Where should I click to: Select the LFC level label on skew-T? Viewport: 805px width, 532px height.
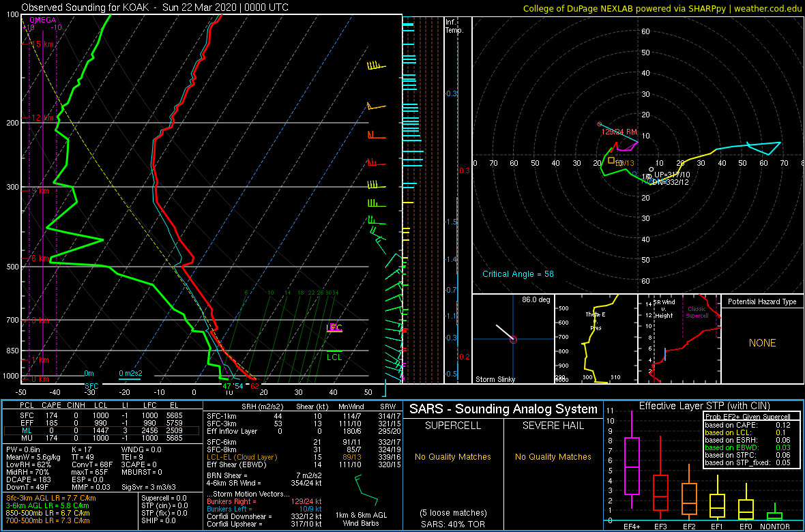[335, 327]
